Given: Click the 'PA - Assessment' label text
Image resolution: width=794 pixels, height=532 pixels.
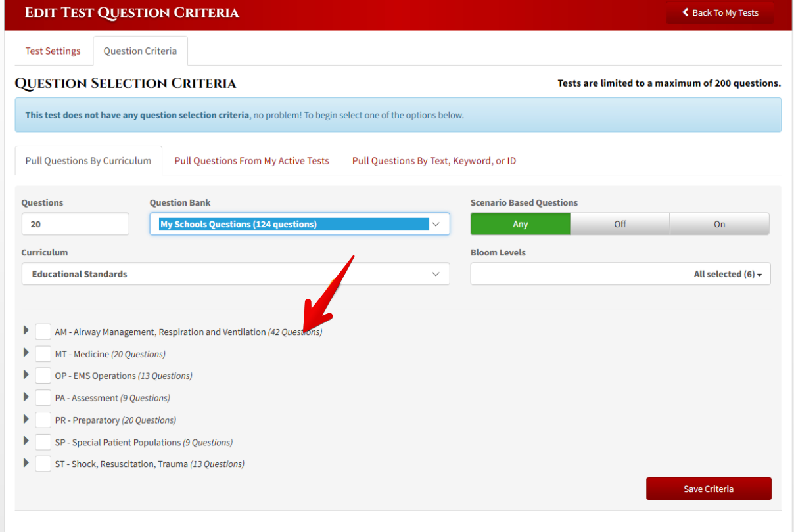Looking at the screenshot, I should click(x=86, y=398).
